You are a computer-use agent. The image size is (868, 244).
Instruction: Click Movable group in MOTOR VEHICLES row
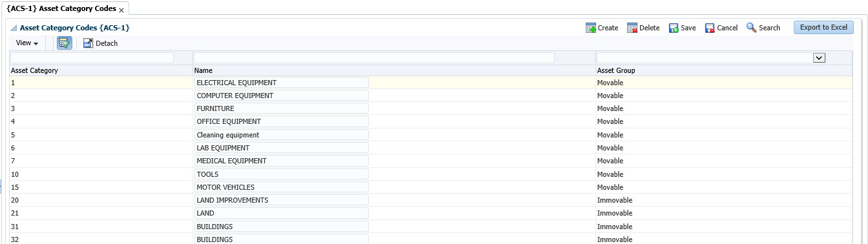pos(610,187)
